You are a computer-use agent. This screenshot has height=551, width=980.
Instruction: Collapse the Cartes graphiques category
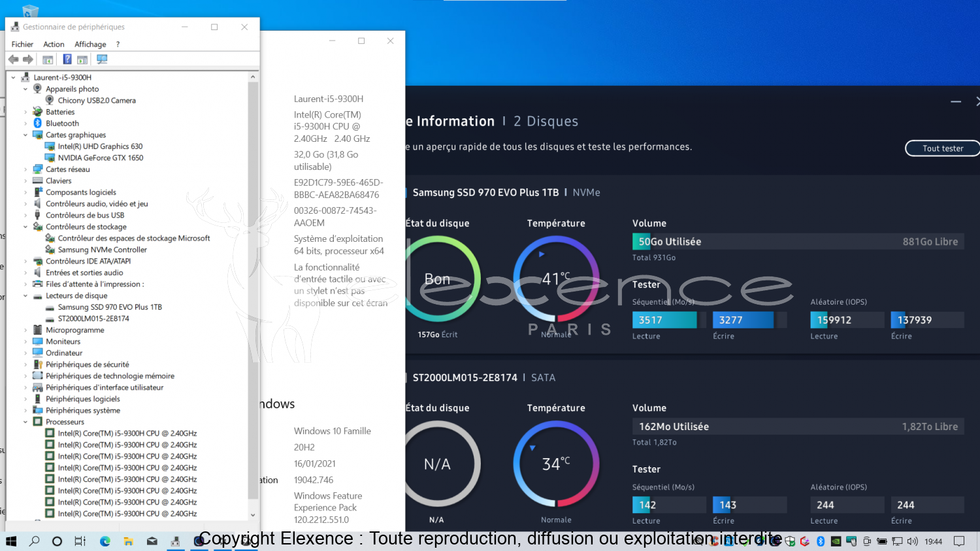tap(25, 135)
